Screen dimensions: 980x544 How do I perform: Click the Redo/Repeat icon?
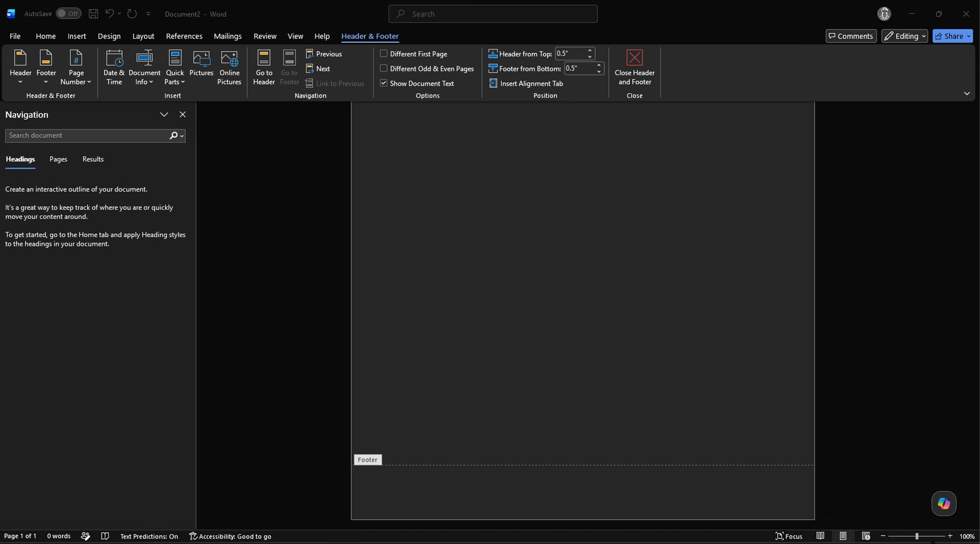click(x=132, y=14)
